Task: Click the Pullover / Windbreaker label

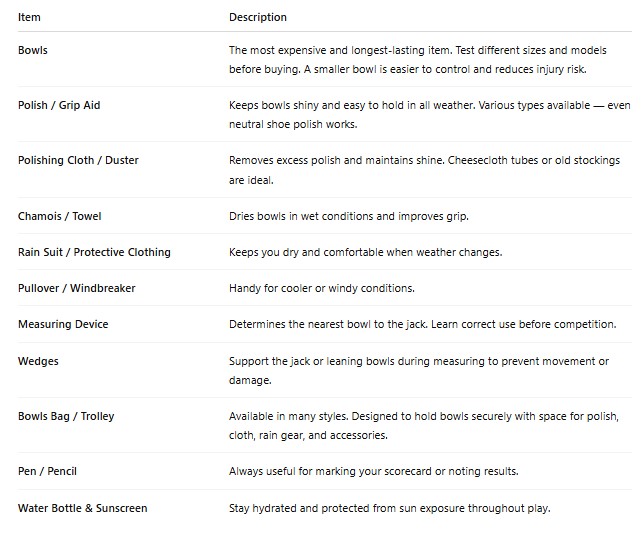Action: (x=76, y=288)
